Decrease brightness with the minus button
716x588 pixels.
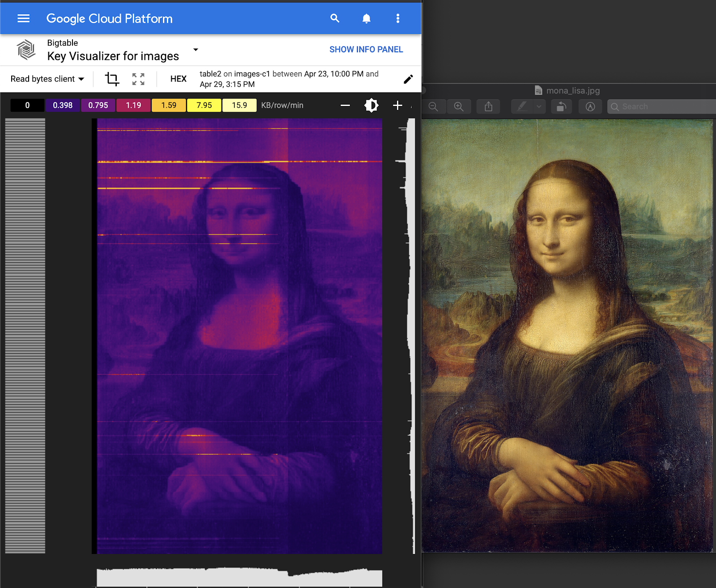345,106
